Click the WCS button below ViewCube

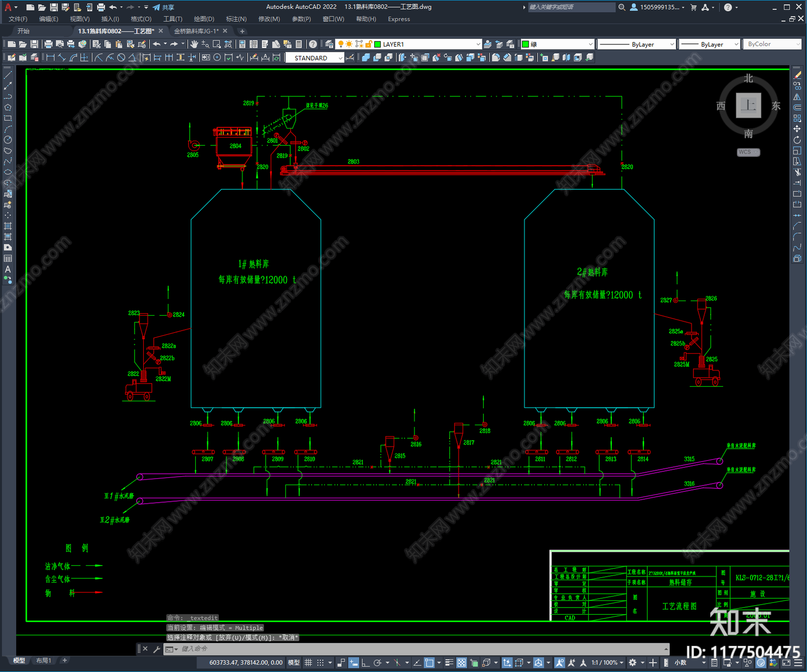(x=748, y=152)
